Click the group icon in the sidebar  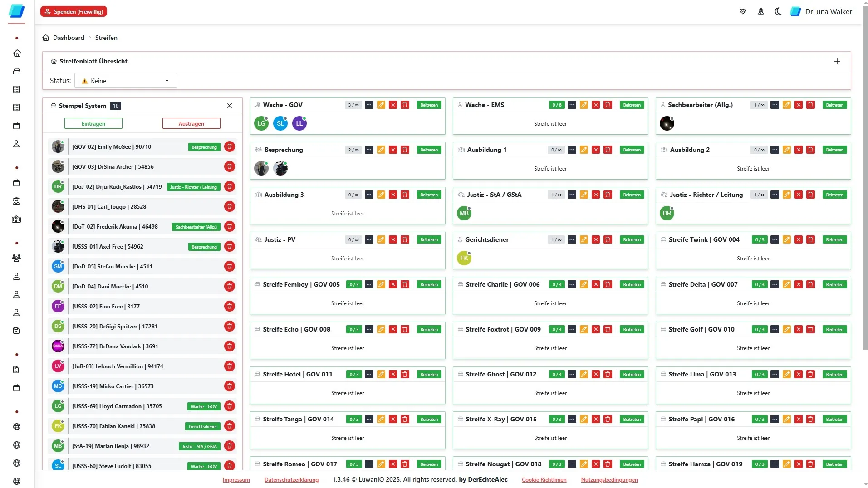tap(17, 258)
